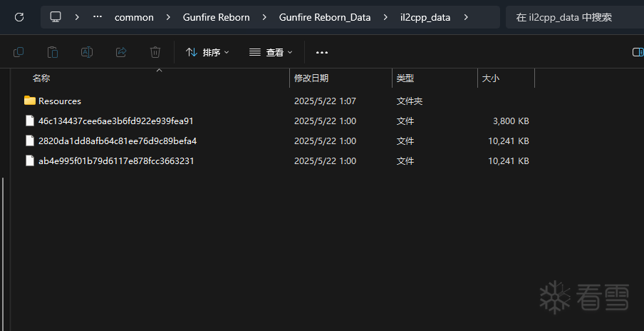Click file icon of 2820da1dd8afb64c81ee76d9c89befa4
Image resolution: width=644 pixels, height=331 pixels.
click(30, 141)
